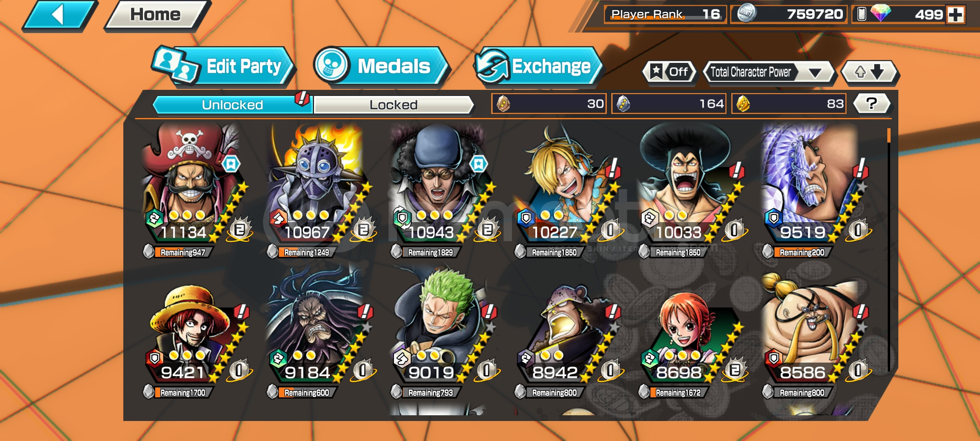Image resolution: width=980 pixels, height=441 pixels.
Task: Select the Unlocked tab
Action: [x=232, y=105]
